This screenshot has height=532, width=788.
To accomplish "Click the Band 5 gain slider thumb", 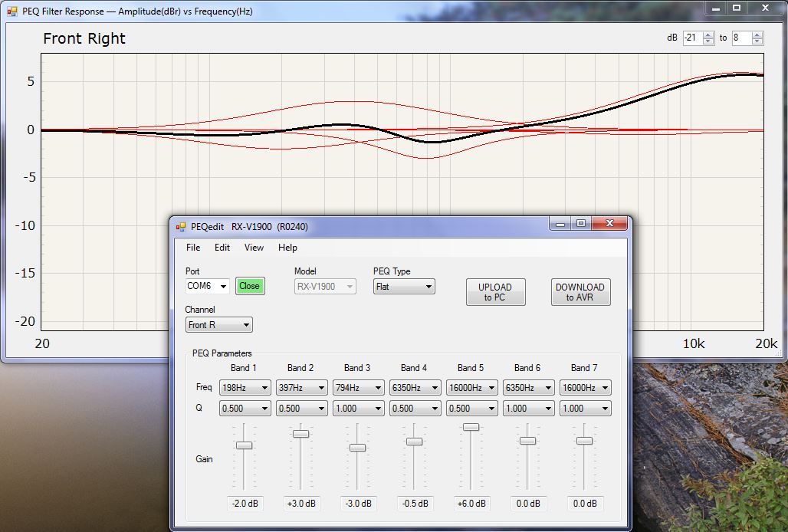I will [471, 427].
